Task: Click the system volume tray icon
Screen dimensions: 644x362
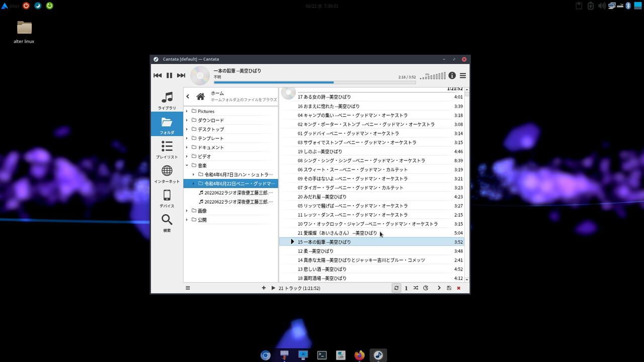Action: (x=602, y=6)
